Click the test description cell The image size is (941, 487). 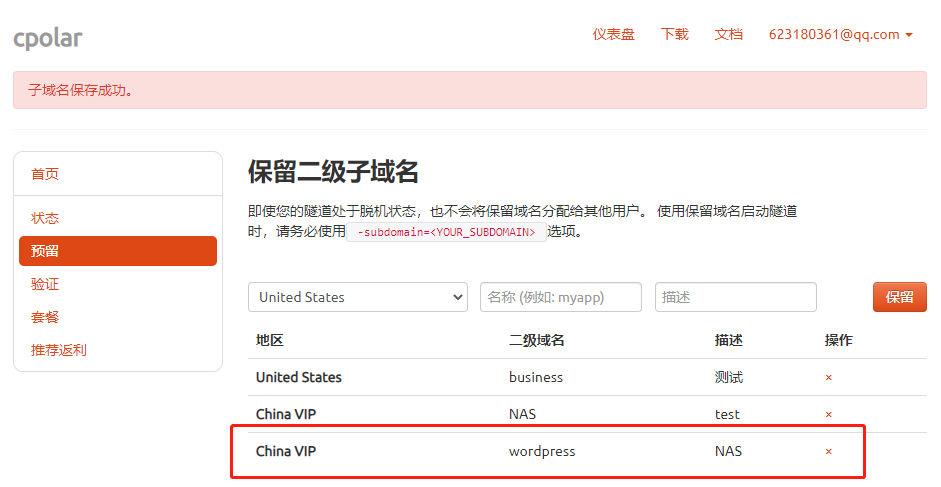pos(727,414)
